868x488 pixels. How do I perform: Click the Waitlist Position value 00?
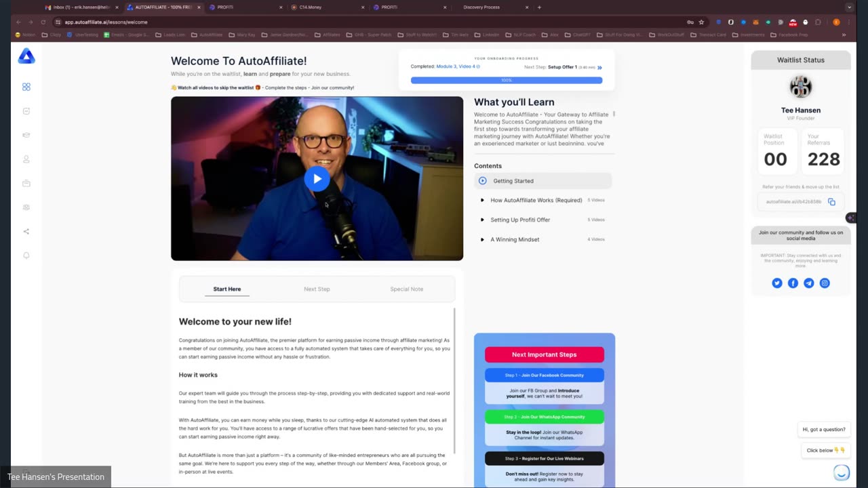click(x=776, y=159)
